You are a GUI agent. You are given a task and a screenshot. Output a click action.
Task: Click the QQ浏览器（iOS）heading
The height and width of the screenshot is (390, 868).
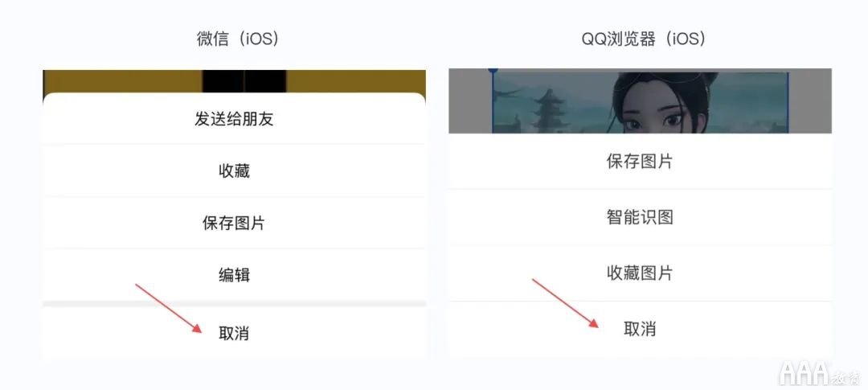coord(643,39)
